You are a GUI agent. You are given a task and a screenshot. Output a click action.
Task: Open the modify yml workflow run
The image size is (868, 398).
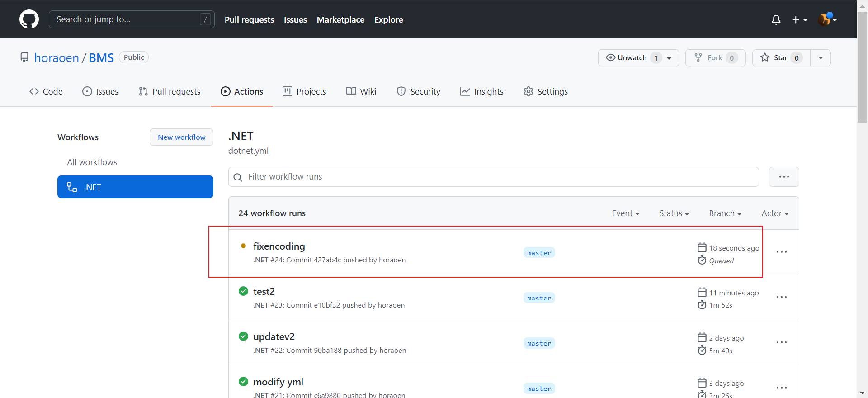point(278,382)
